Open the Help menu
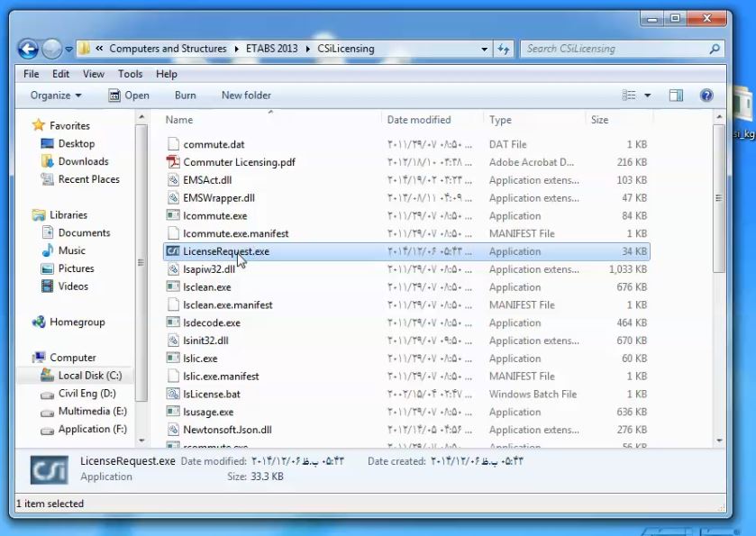This screenshot has width=756, height=536. click(167, 74)
